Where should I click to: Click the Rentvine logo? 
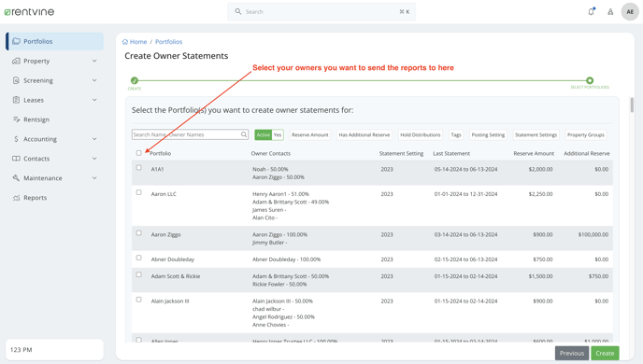point(29,12)
